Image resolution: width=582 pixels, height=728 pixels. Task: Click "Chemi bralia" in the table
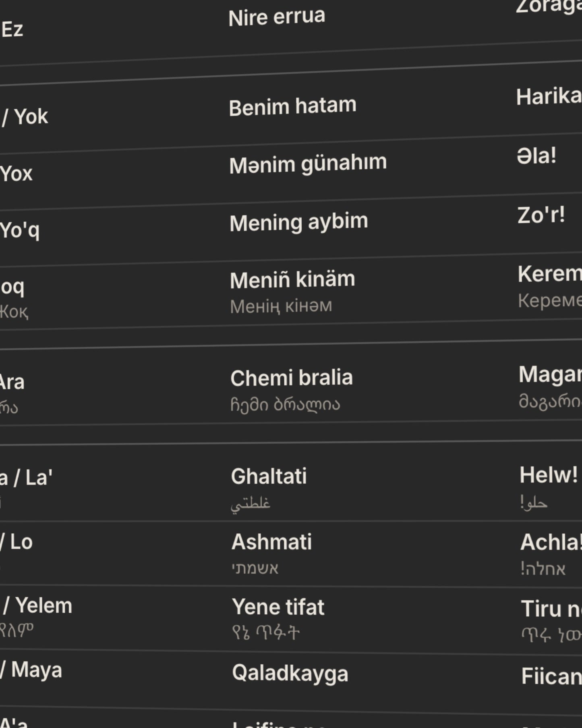292,378
